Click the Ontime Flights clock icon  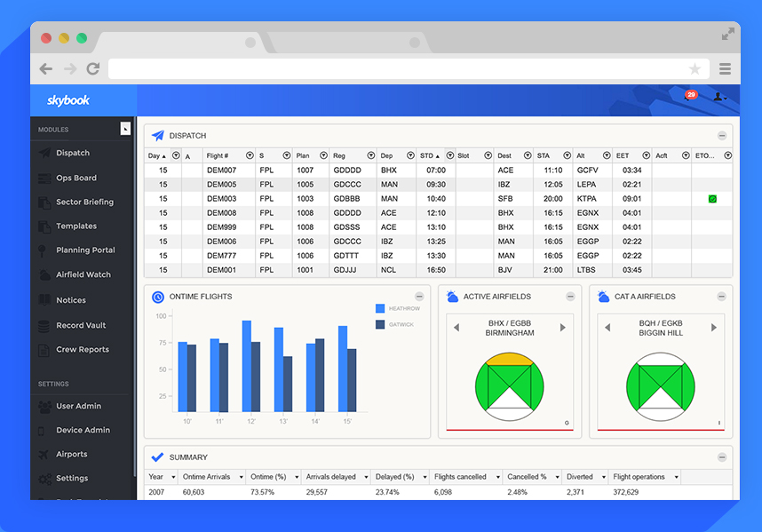pos(158,297)
